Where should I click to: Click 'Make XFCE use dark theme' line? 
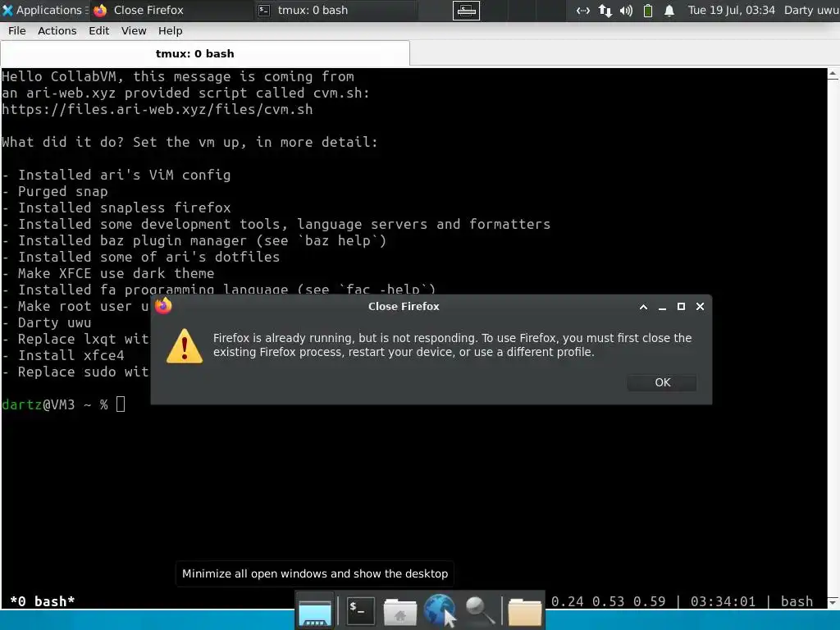pos(107,273)
